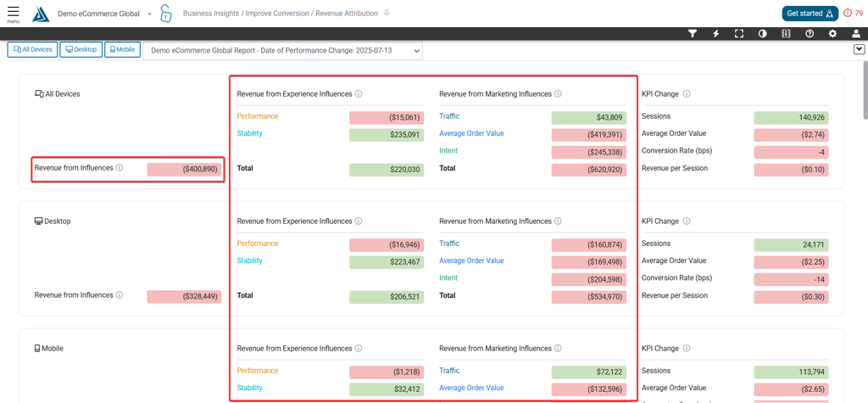The width and height of the screenshot is (868, 403).
Task: Select the ($400,890) Revenue from Influences value
Action: pyautogui.click(x=184, y=169)
